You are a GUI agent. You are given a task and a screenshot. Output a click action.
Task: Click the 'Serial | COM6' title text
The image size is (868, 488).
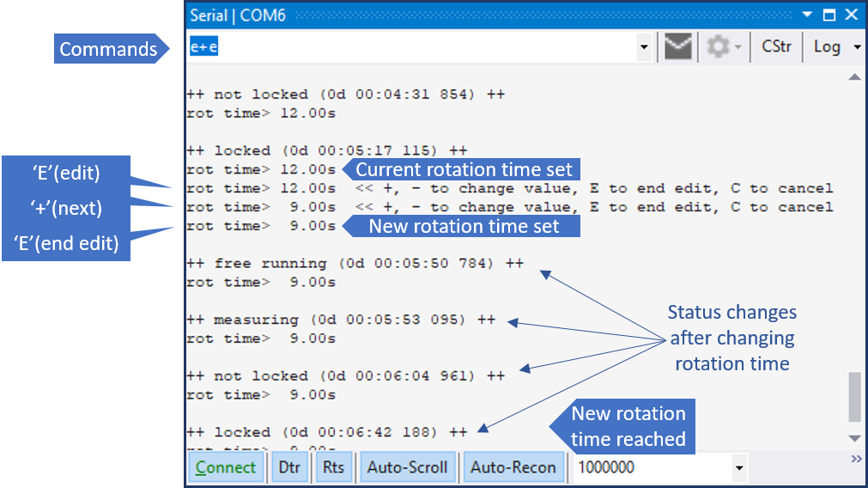tap(238, 15)
